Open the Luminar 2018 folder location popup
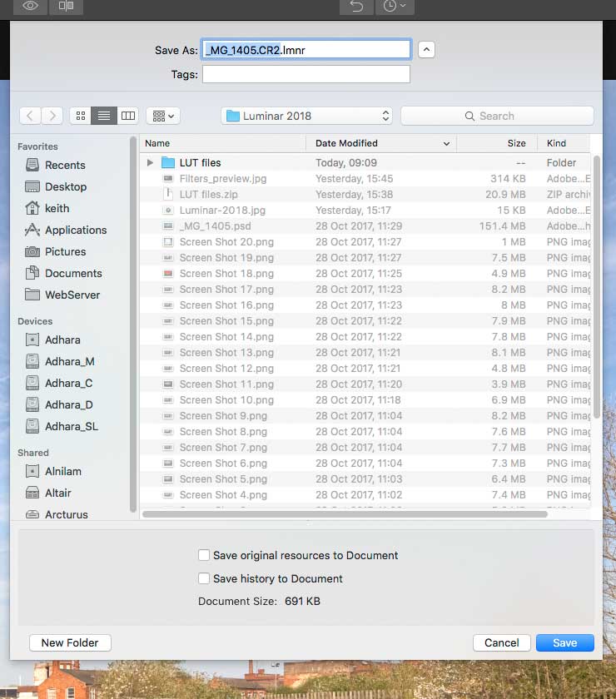 [307, 116]
